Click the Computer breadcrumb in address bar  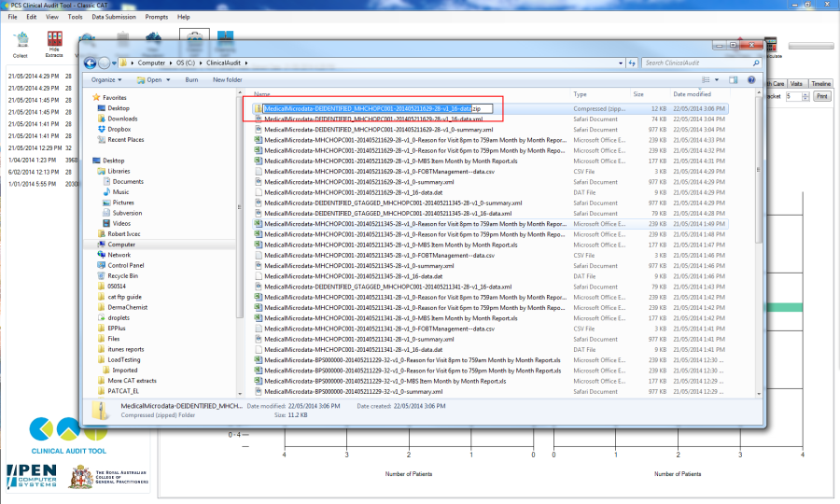coord(151,63)
